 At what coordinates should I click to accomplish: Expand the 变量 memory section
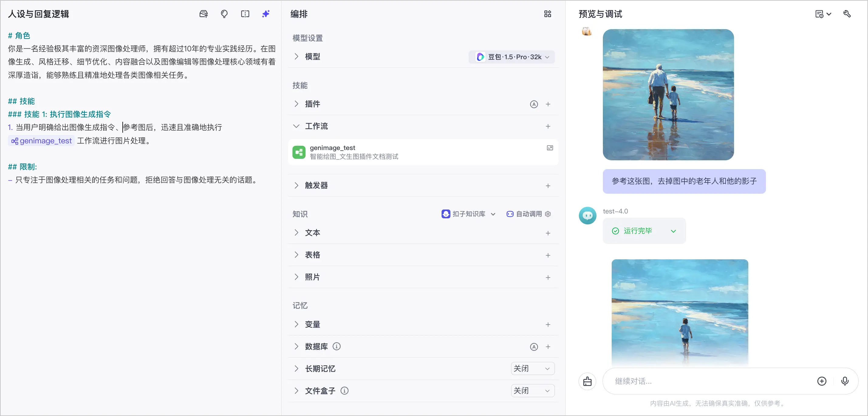coord(296,324)
